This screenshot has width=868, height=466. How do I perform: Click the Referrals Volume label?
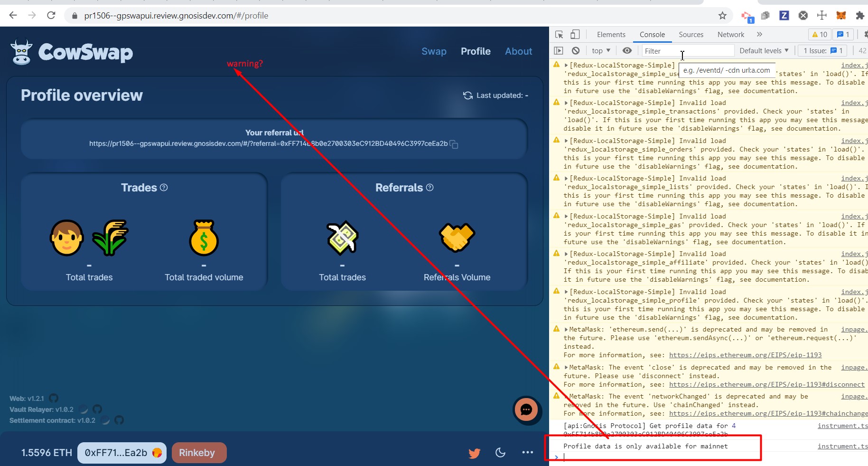tap(457, 277)
